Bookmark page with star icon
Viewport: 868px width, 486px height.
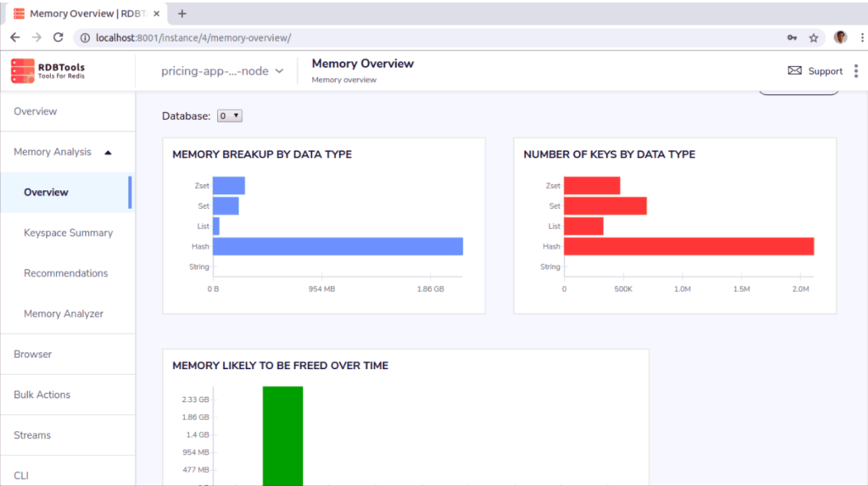(814, 38)
